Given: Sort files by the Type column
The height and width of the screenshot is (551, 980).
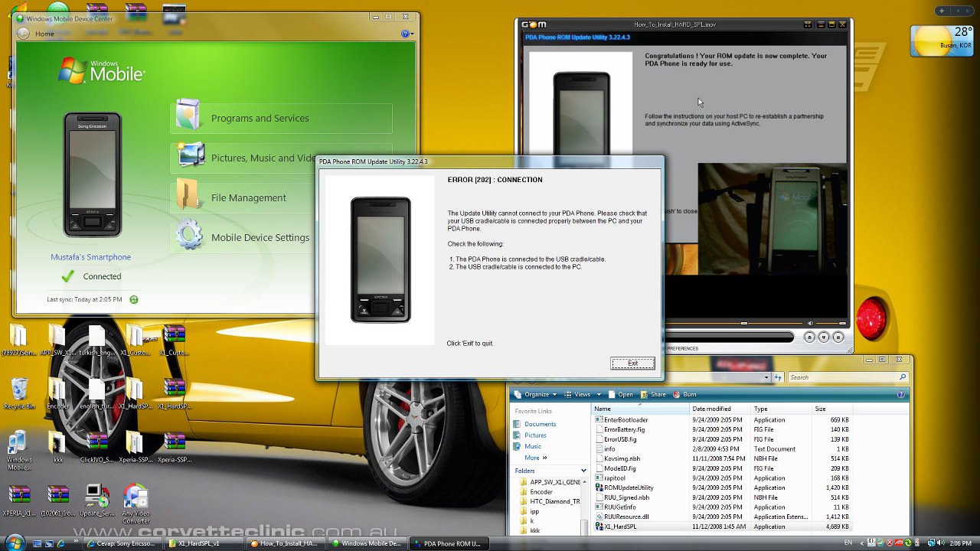Looking at the screenshot, I should [781, 409].
